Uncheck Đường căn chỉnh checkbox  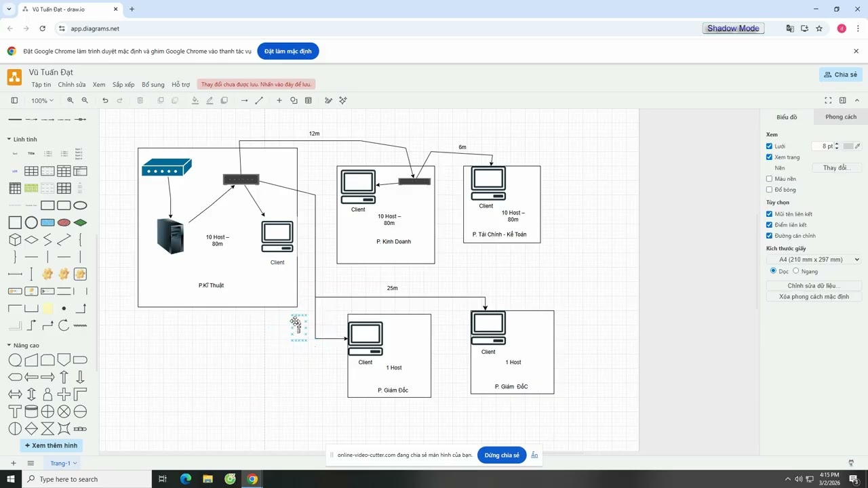(770, 236)
